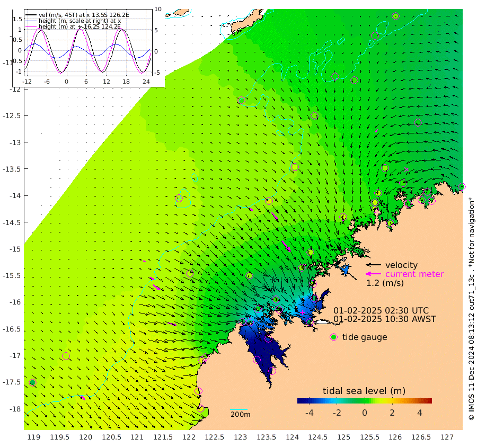Click the tide gauge inside contour loop near 121.8E 14S
The image size is (477, 448).
coord(179,198)
